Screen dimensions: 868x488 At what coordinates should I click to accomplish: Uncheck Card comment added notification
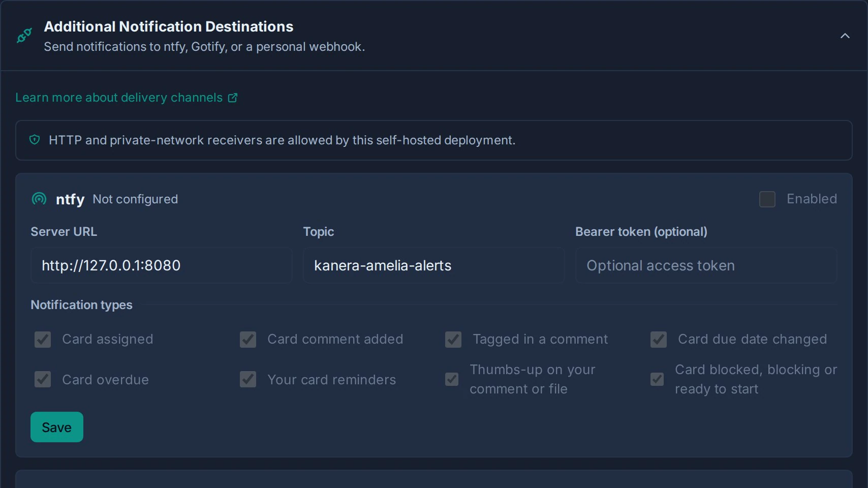pos(248,340)
